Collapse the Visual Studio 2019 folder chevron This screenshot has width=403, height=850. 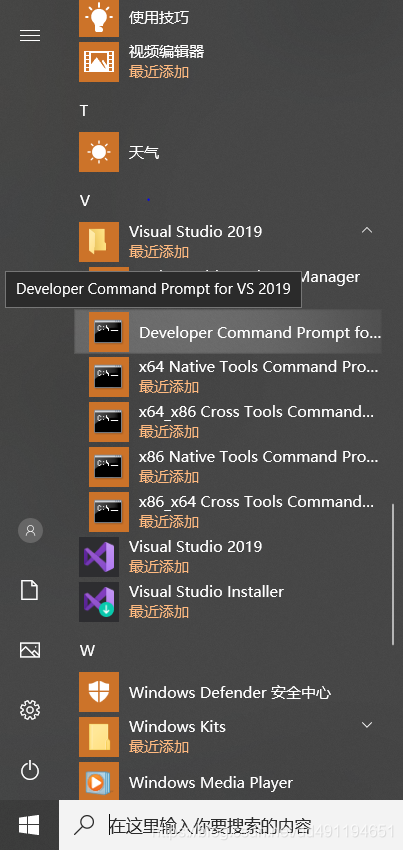pos(367,230)
